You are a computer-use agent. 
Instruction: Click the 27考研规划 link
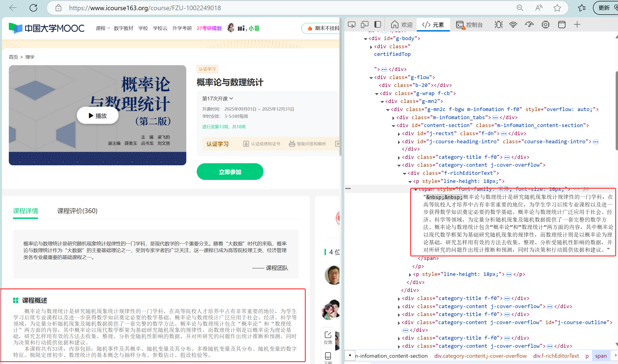[209, 28]
